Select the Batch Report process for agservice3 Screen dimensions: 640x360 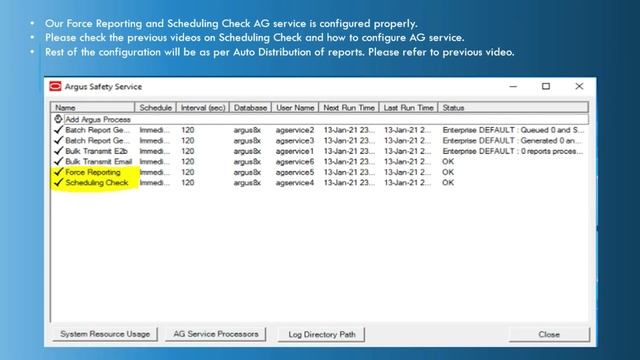(320, 140)
